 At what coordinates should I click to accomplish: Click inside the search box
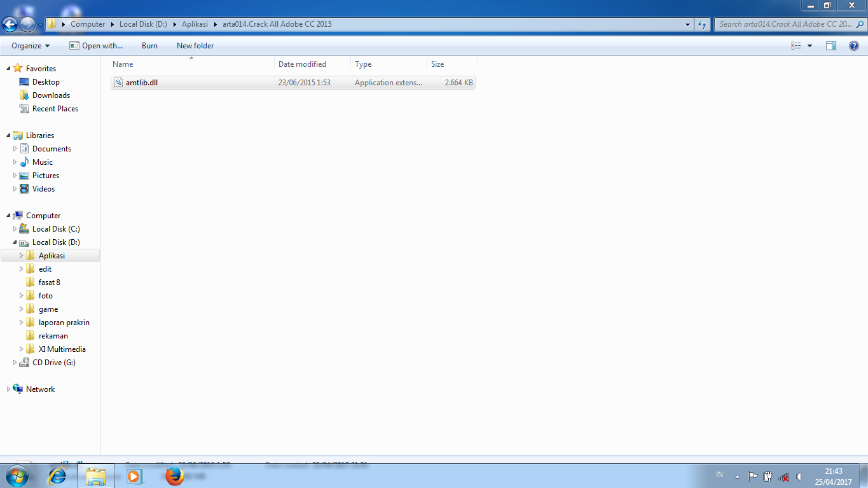point(782,24)
